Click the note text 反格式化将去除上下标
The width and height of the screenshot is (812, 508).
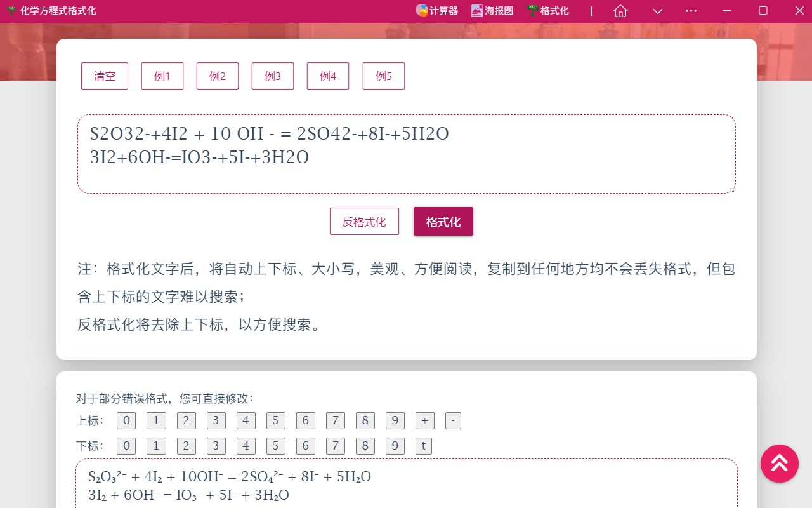click(x=201, y=324)
